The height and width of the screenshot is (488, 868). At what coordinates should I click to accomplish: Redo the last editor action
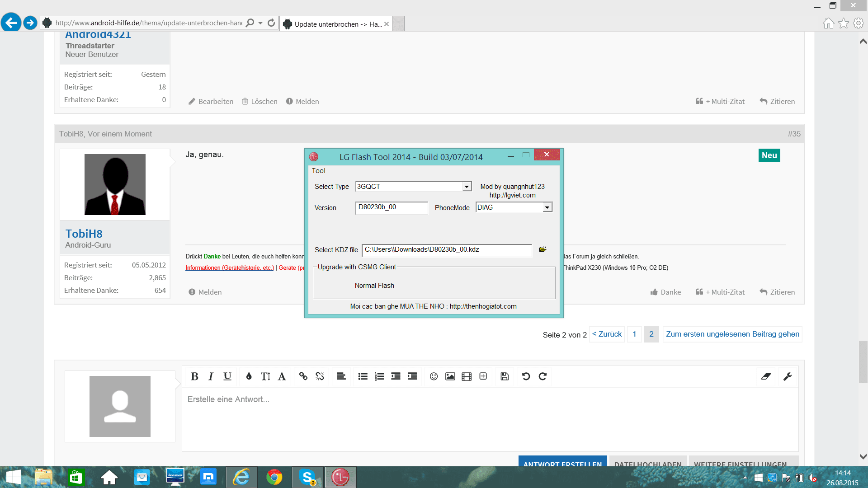click(x=542, y=376)
